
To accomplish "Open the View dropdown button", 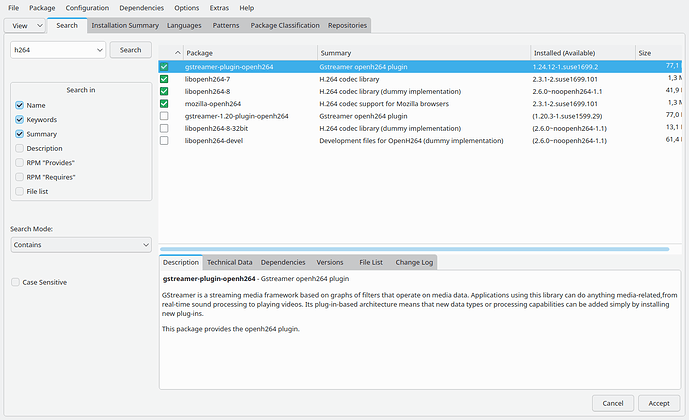I will (25, 25).
